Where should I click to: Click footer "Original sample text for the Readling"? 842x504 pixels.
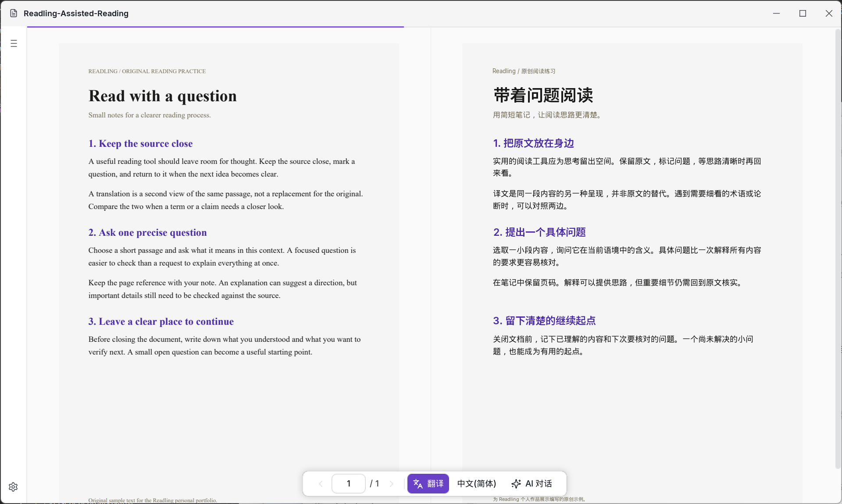(153, 500)
